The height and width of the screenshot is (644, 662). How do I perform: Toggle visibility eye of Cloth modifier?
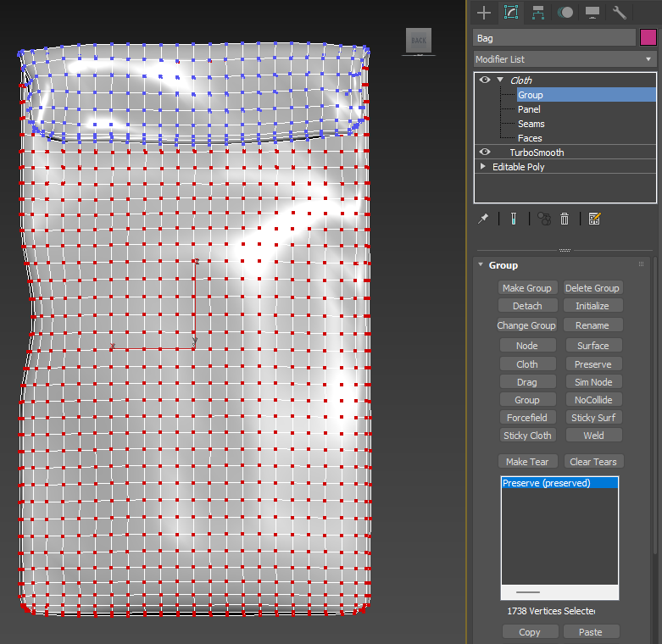click(x=485, y=80)
